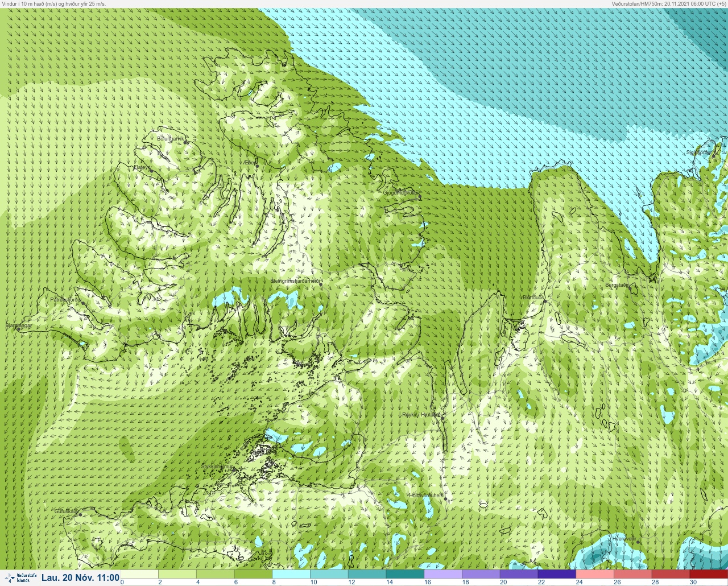Click the Reykir í Hrútafirði station label
728x586 pixels.
pos(421,415)
